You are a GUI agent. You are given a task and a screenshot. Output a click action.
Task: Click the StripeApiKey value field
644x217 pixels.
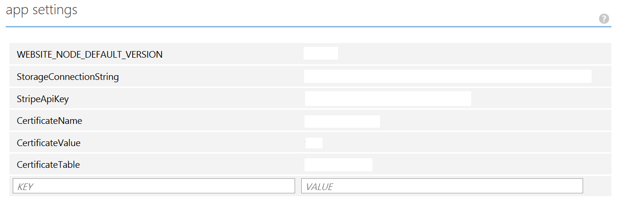pyautogui.click(x=388, y=98)
